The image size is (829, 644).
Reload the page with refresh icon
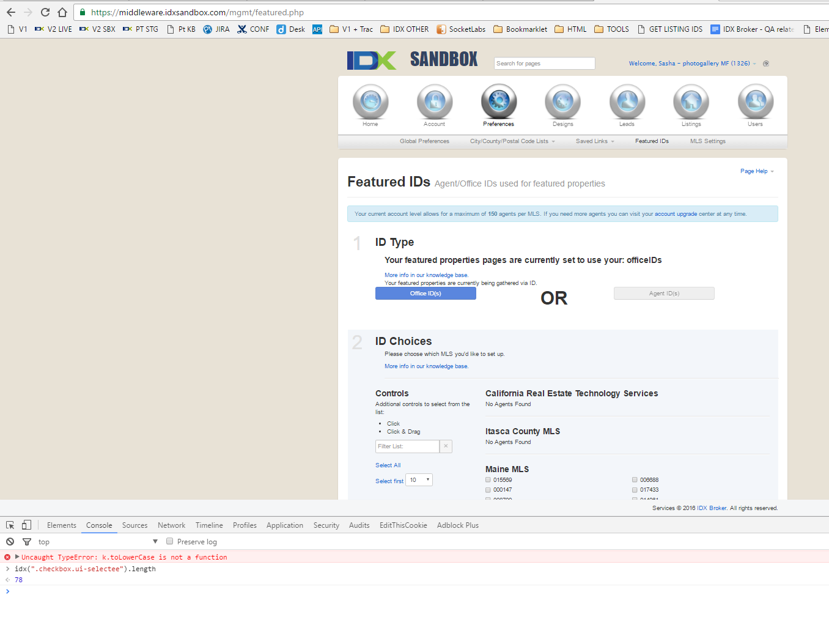coord(45,12)
